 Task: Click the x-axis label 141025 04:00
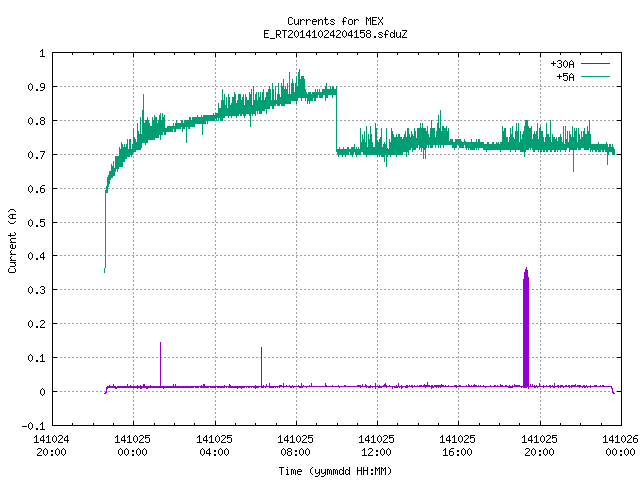coord(214,446)
